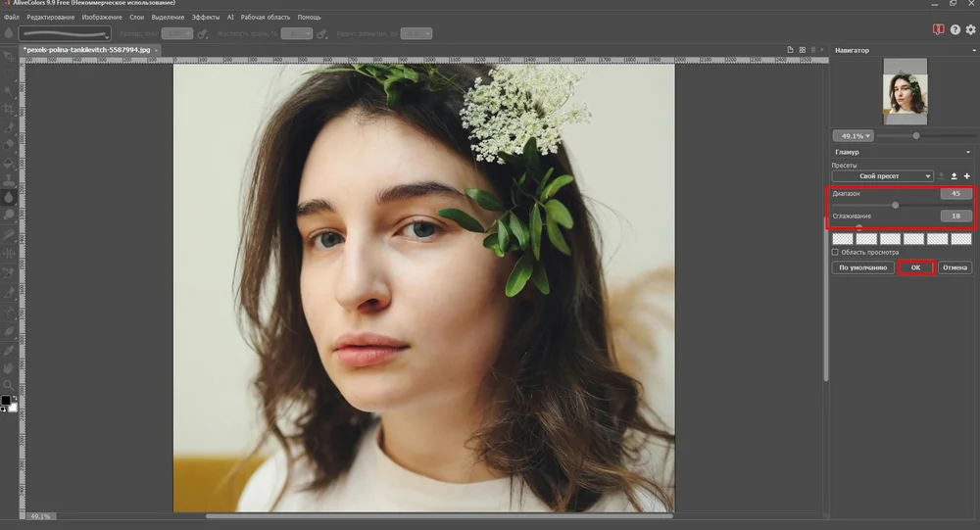This screenshot has height=530, width=980.
Task: Select the Crop tool
Action: tap(8, 110)
